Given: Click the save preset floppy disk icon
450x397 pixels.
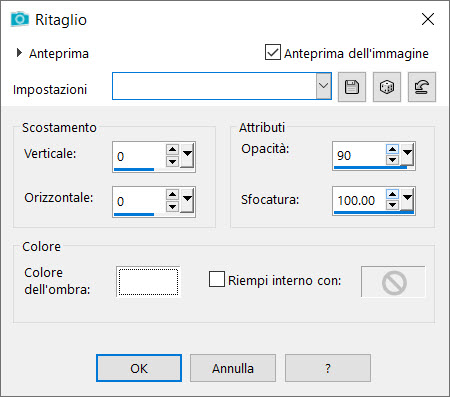Looking at the screenshot, I should (x=352, y=87).
